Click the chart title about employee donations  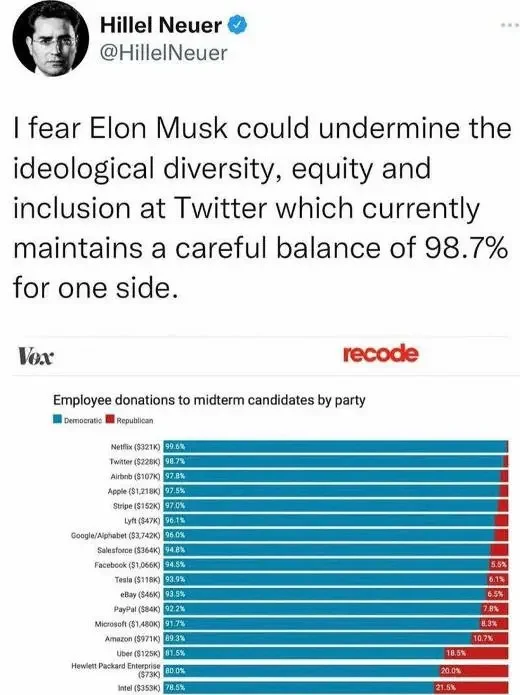coord(209,400)
